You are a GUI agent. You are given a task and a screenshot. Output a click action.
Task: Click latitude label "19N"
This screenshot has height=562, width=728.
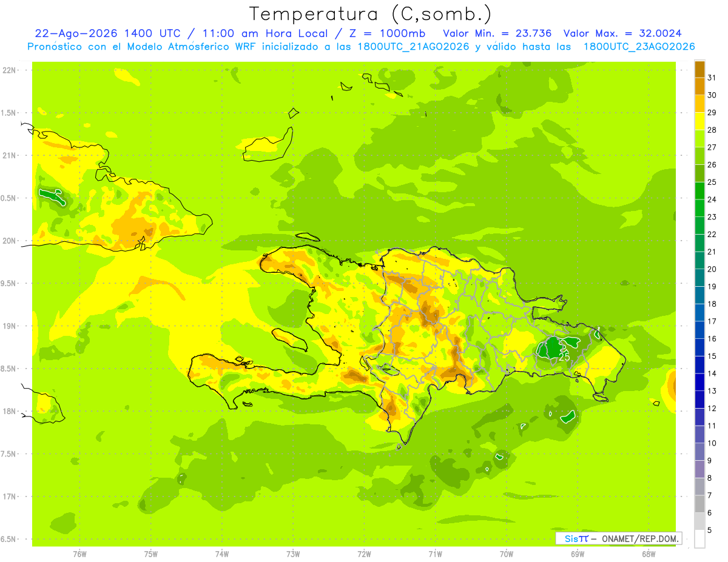9,326
